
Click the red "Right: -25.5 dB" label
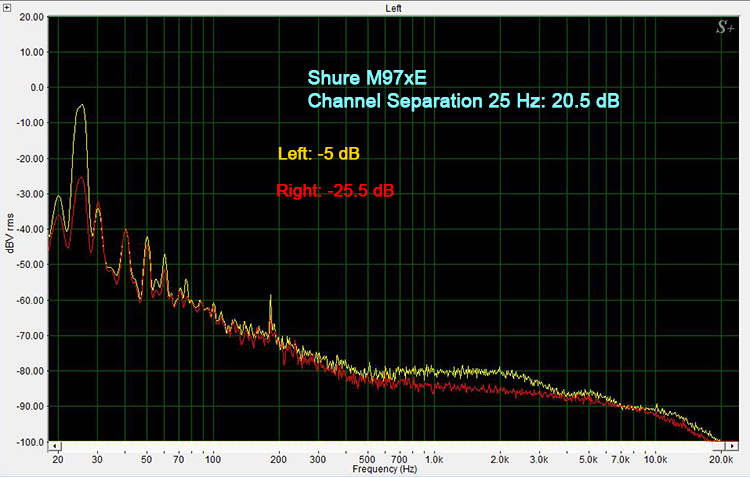click(341, 191)
